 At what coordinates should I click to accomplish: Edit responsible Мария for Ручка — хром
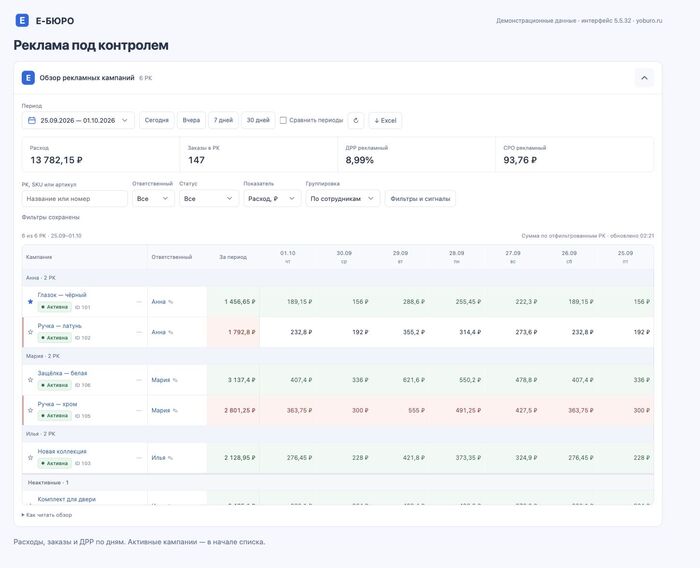point(175,410)
